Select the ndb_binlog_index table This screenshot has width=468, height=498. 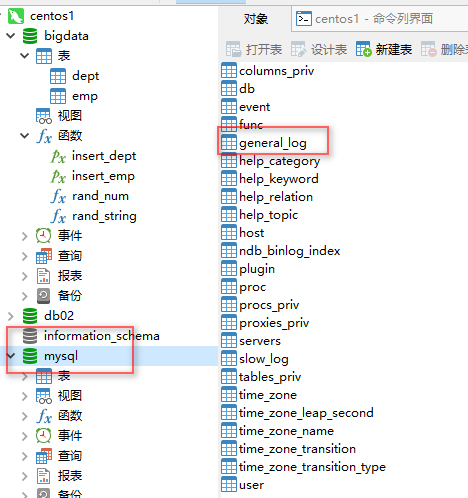tap(281, 251)
